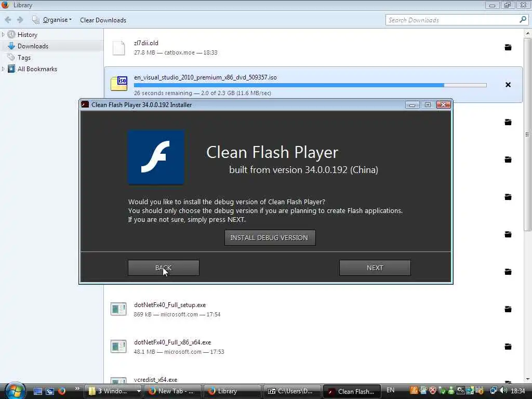532x399 pixels.
Task: Click the red security alert tray icon
Action: tap(433, 391)
